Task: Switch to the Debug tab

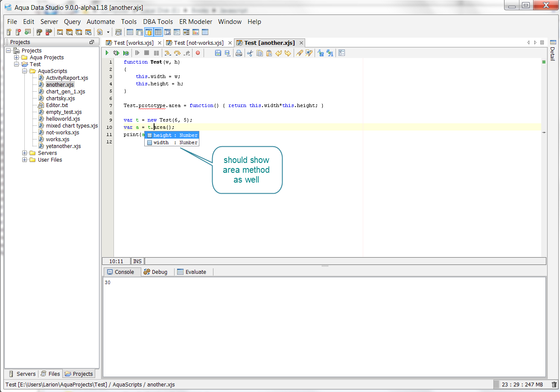Action: (156, 272)
